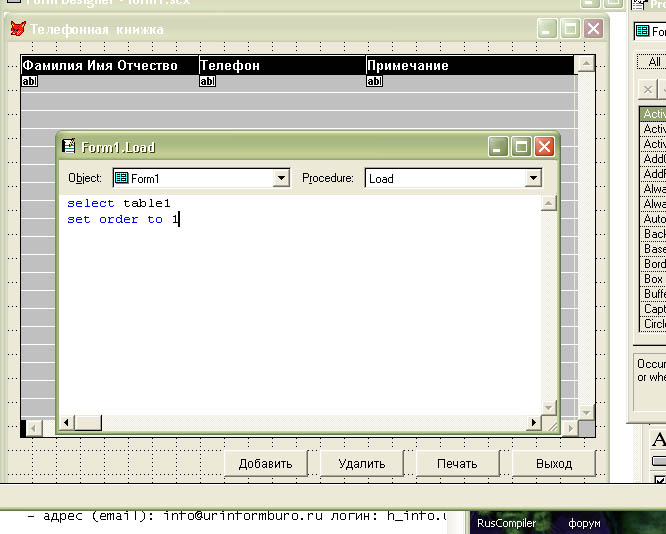Click grid vertical scrollbar up arrow
The width and height of the screenshot is (666, 534).
(586, 64)
